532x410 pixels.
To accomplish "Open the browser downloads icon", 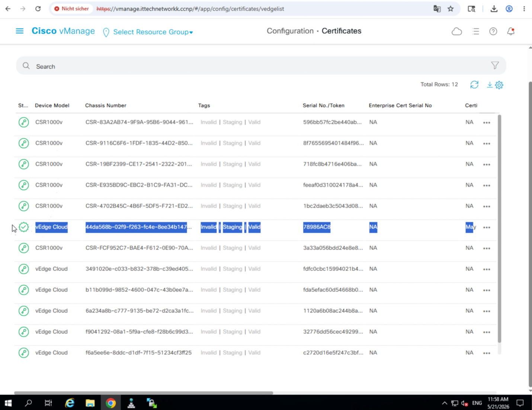I will coord(494,9).
